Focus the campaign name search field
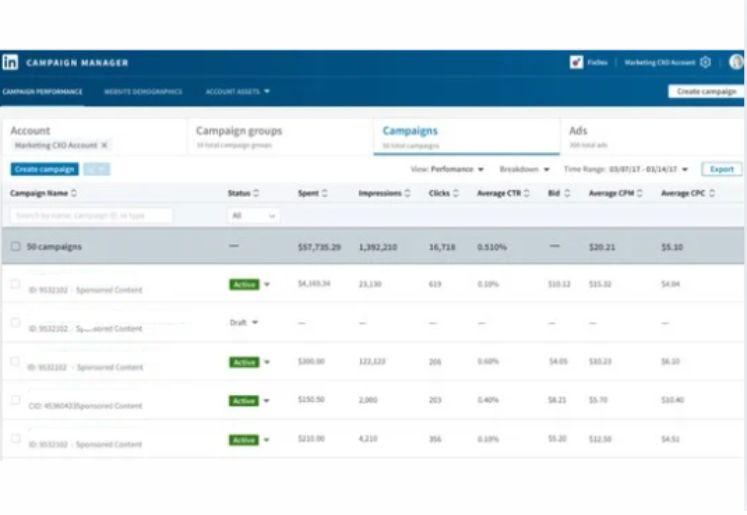 91,216
